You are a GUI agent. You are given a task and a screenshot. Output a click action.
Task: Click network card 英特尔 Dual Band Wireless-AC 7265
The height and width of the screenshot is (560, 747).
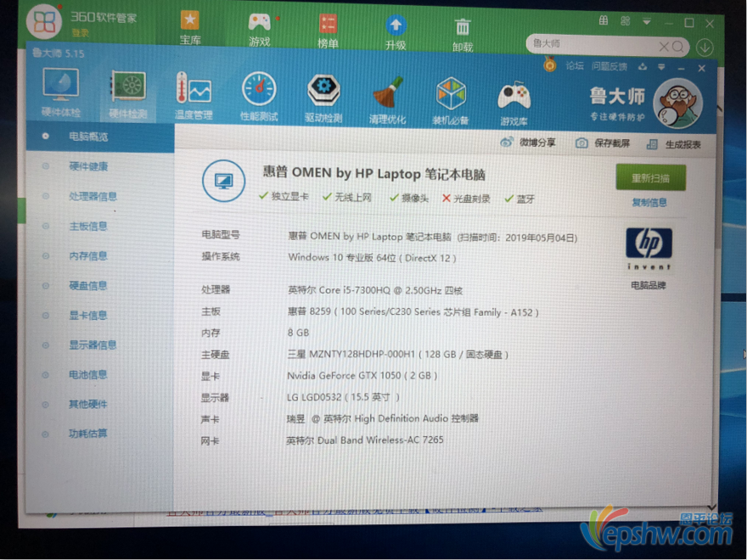(365, 440)
